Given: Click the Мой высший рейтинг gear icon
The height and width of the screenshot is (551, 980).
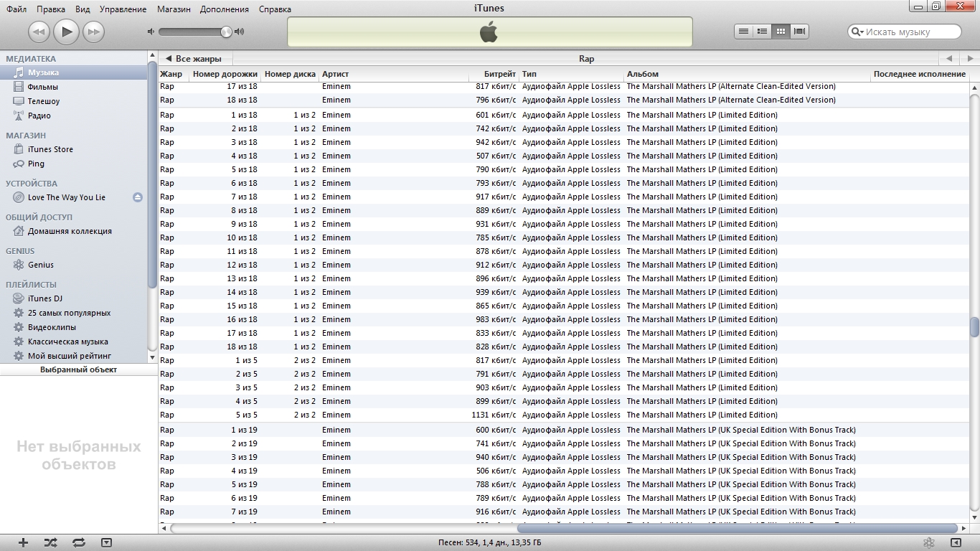Looking at the screenshot, I should [x=19, y=356].
